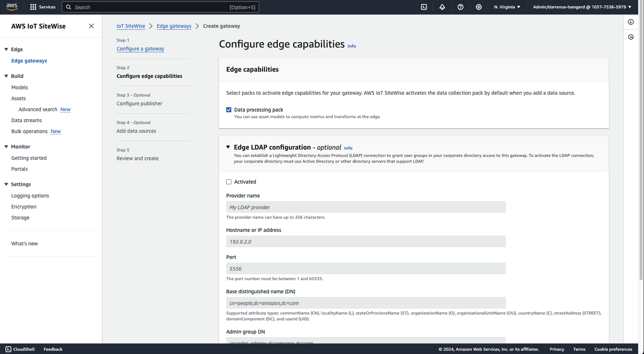Activate the Edge LDAP connection

[229, 181]
